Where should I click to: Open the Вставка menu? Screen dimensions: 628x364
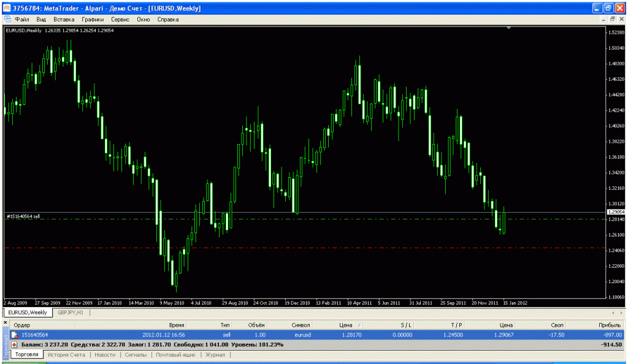[x=64, y=20]
